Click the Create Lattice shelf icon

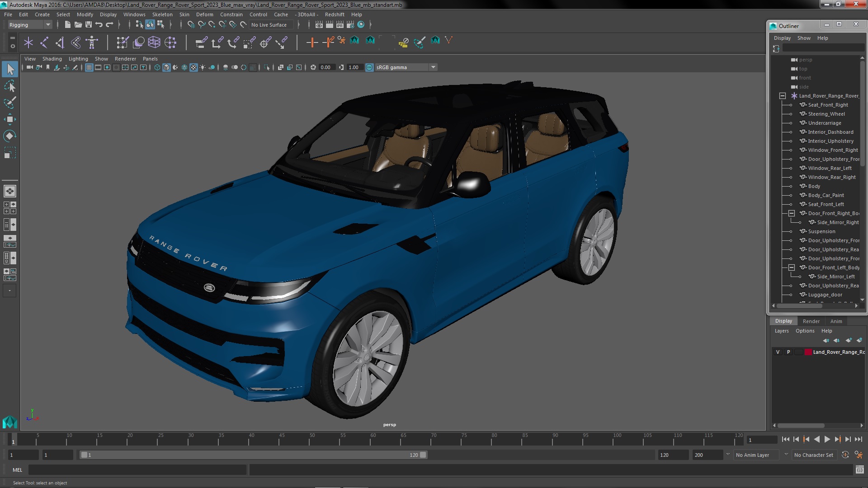pos(154,42)
